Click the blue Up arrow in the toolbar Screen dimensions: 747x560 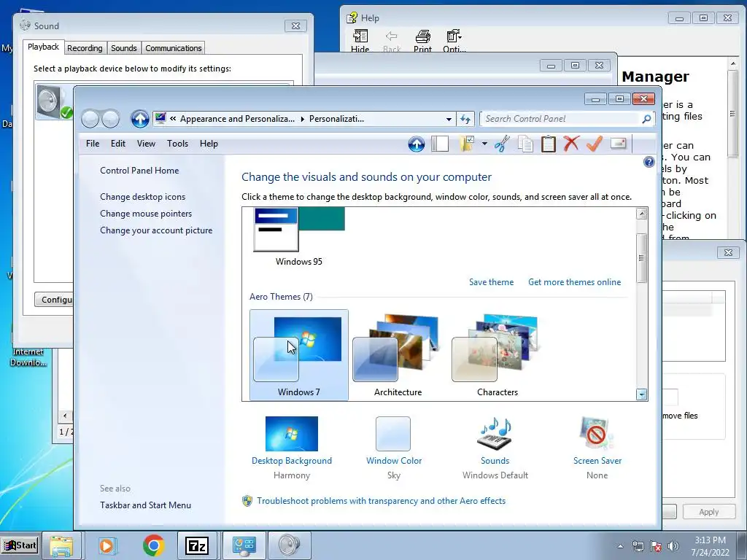(417, 144)
